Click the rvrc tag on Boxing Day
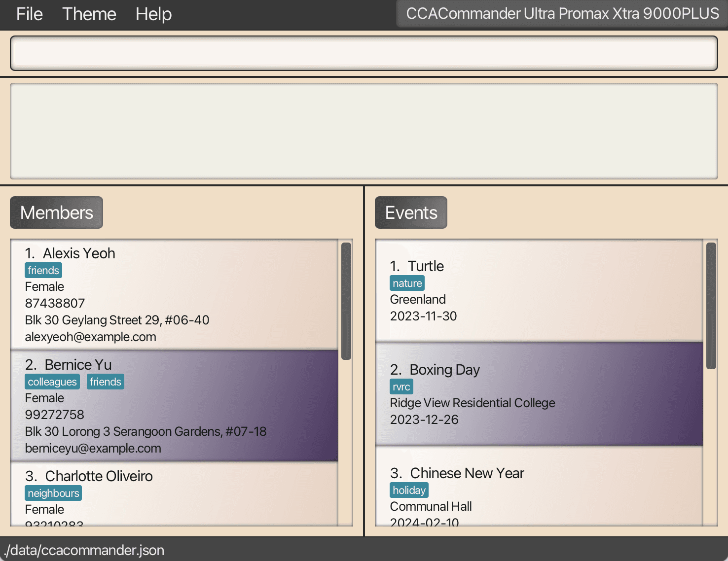This screenshot has width=728, height=561. point(401,386)
